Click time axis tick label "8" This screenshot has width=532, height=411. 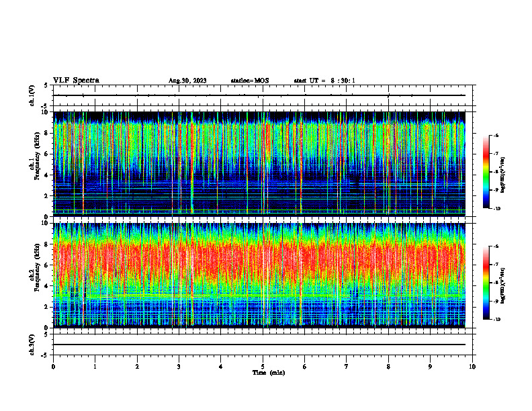(x=388, y=367)
